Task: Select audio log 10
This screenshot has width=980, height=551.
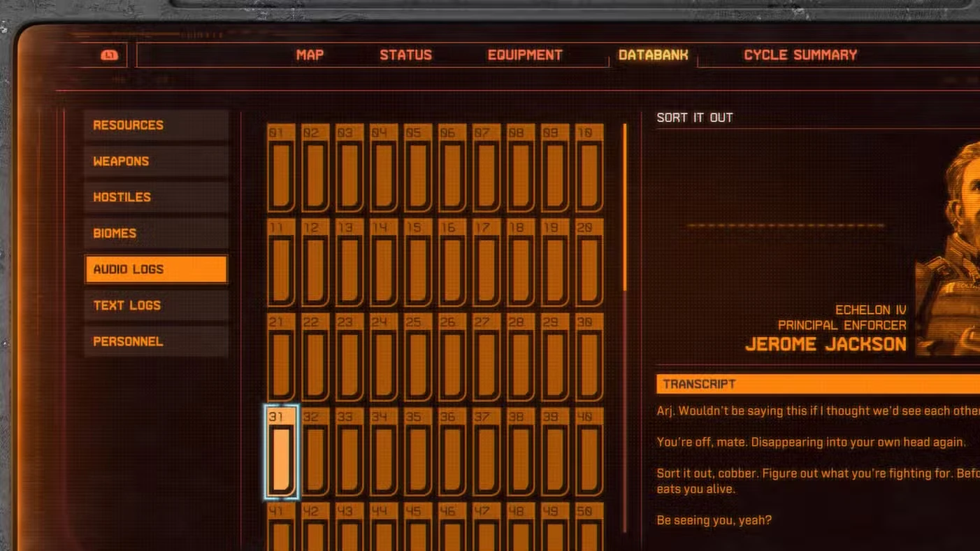Action: click(589, 169)
